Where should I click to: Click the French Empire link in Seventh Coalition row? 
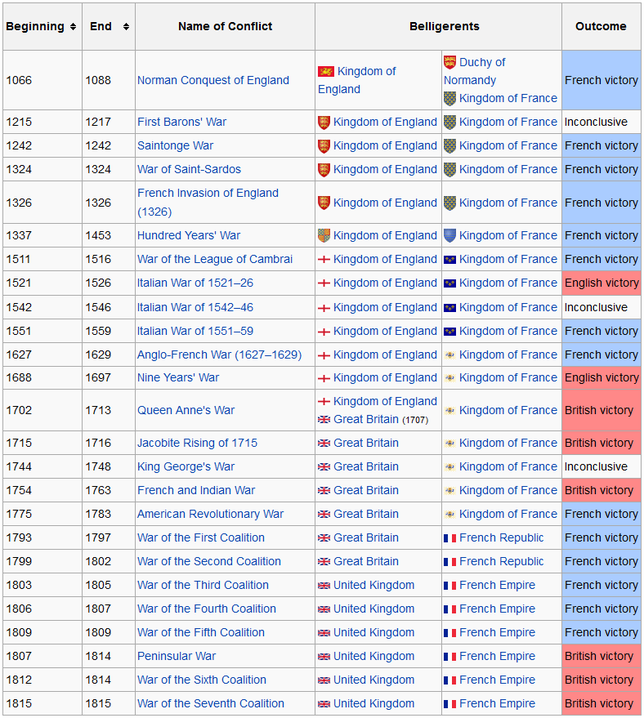coord(497,703)
